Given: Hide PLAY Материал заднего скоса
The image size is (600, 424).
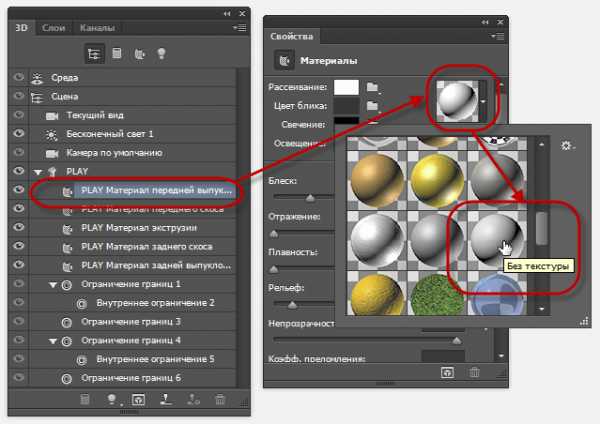Looking at the screenshot, I should [18, 246].
